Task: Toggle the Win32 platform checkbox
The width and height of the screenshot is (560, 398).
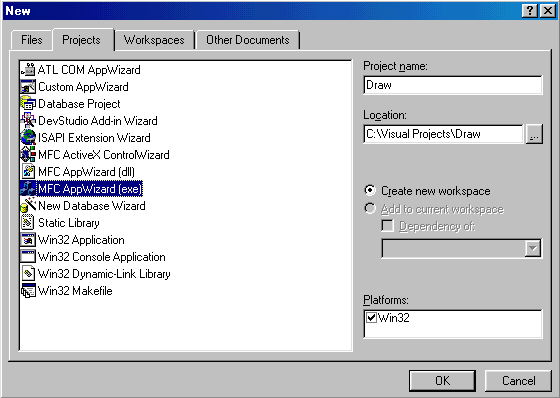Action: pyautogui.click(x=371, y=317)
